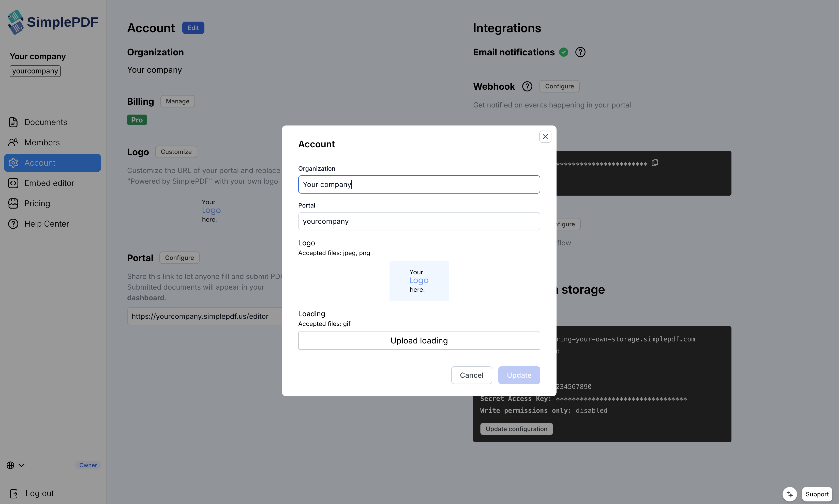Open the language globe dropdown
The width and height of the screenshot is (839, 504).
tap(15, 465)
